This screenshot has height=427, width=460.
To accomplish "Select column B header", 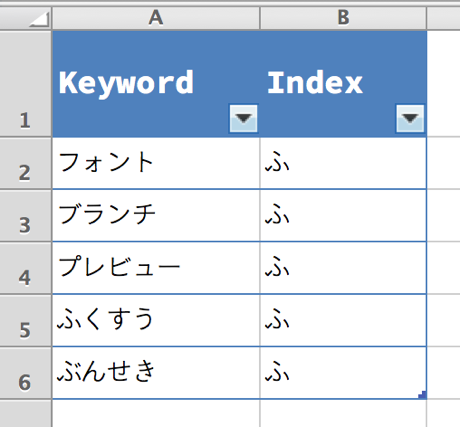I will tap(343, 18).
